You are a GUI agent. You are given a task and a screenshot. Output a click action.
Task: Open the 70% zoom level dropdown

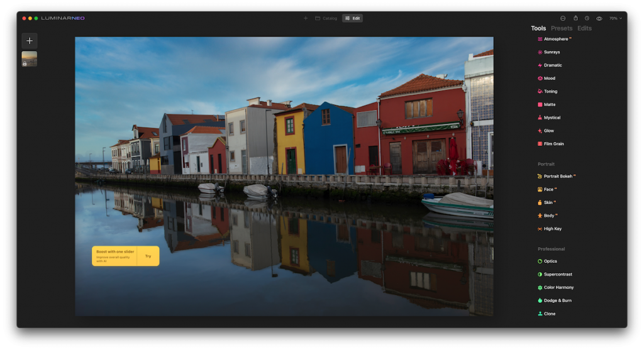tap(615, 18)
